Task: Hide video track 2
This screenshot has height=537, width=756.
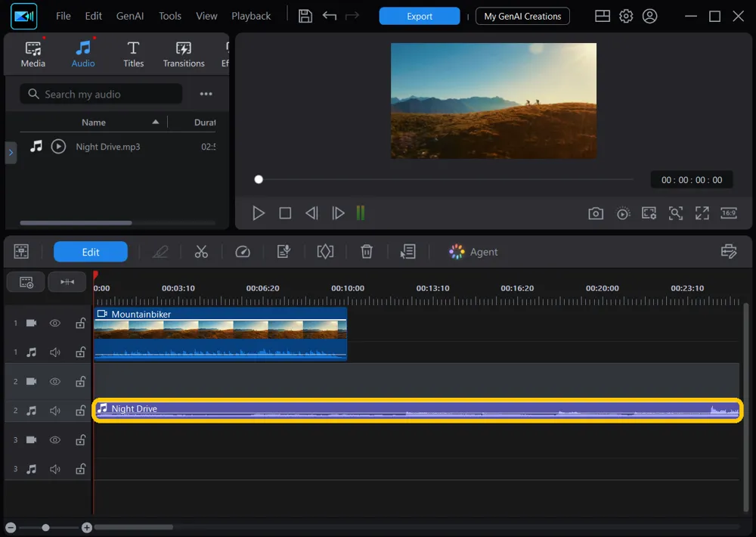Action: coord(55,381)
